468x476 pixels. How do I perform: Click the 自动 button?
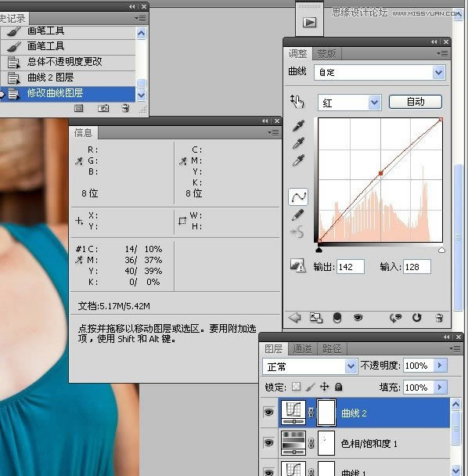coord(416,102)
